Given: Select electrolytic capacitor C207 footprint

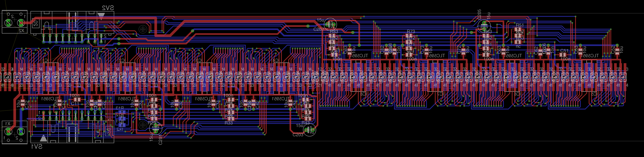Looking at the screenshot, I should [330, 24].
